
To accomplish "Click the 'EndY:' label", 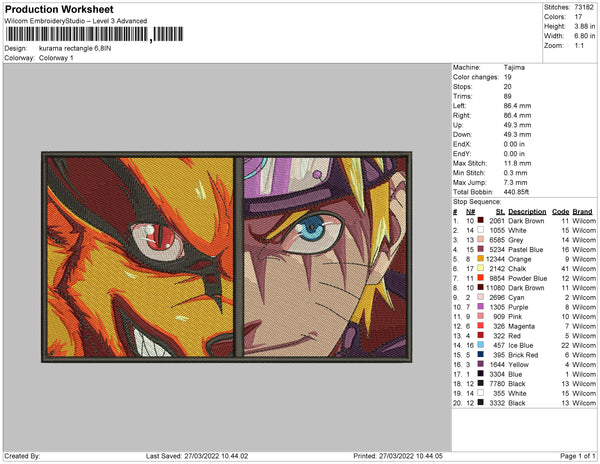I will (x=462, y=153).
